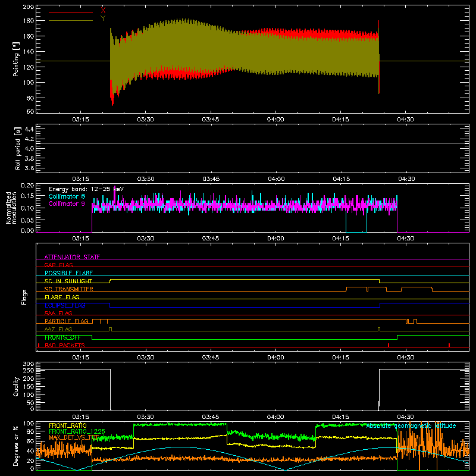Screen dimensions: 476x476
Task: Click the 03:15 tick under Pointing plot
Action: point(81,120)
